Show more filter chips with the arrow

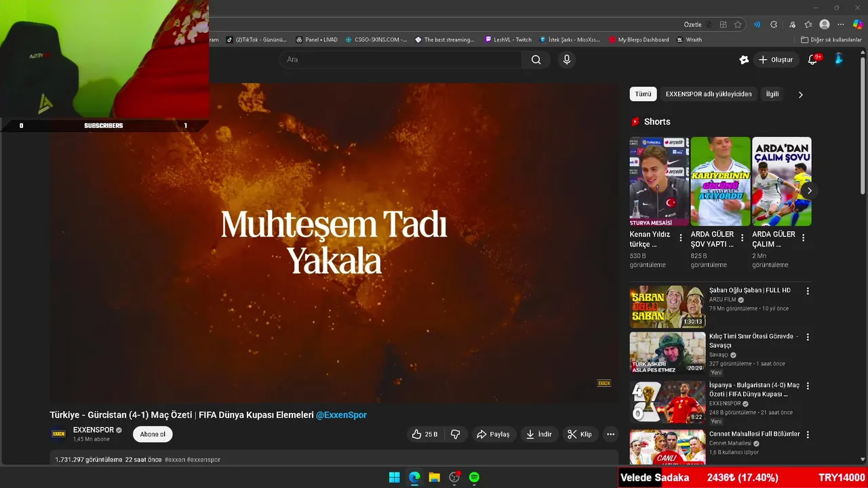[800, 95]
